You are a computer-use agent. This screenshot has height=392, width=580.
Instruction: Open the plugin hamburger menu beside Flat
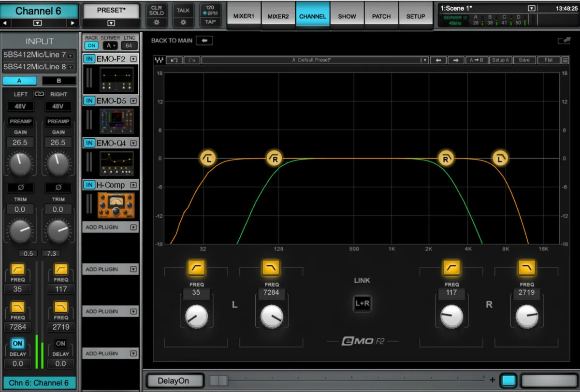coord(565,60)
